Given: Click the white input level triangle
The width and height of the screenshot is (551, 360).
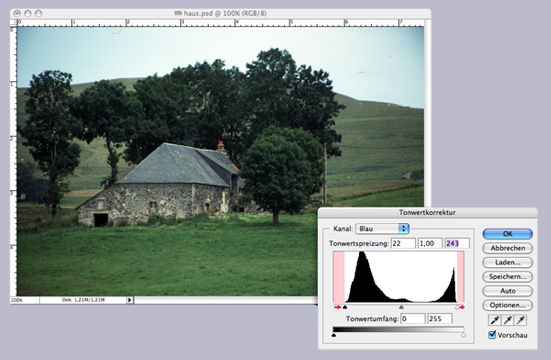Looking at the screenshot, I should [x=457, y=307].
